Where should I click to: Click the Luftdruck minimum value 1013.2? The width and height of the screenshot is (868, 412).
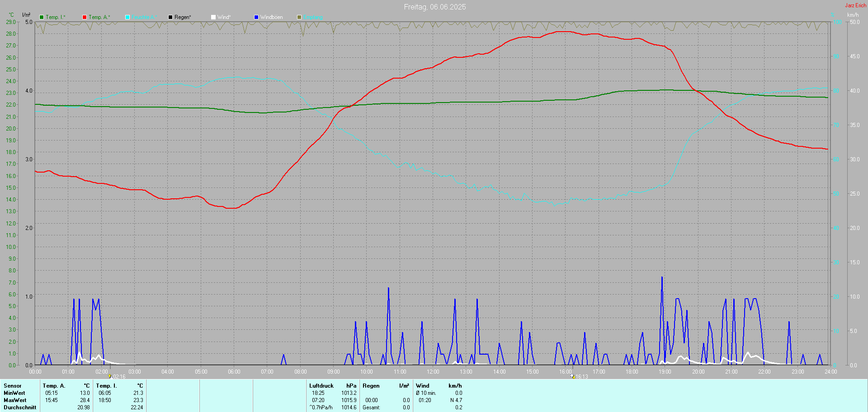click(x=349, y=393)
